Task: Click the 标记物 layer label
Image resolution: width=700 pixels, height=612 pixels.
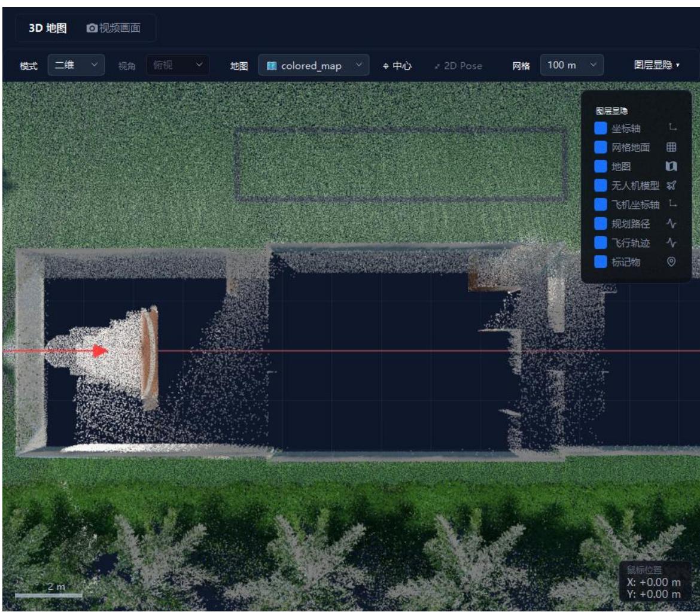Action: tap(626, 262)
